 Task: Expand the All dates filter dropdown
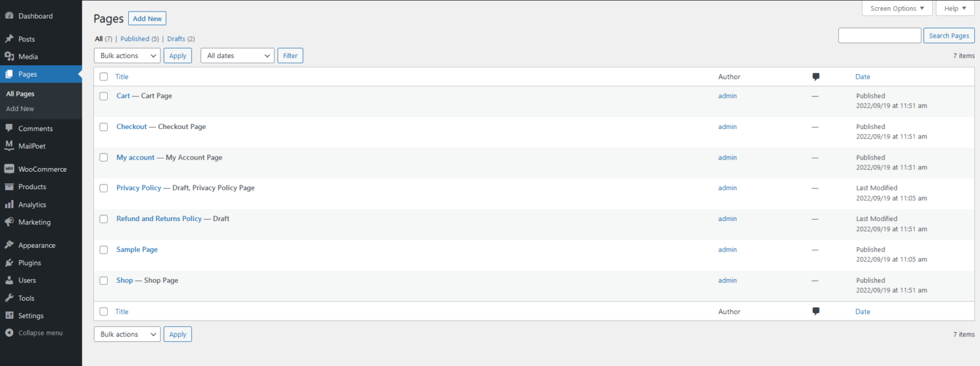pos(237,56)
